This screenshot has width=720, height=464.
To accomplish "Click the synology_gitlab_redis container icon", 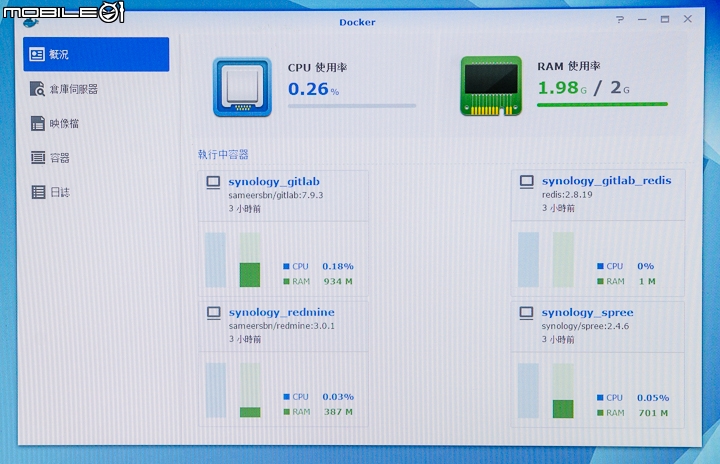I will point(527,182).
